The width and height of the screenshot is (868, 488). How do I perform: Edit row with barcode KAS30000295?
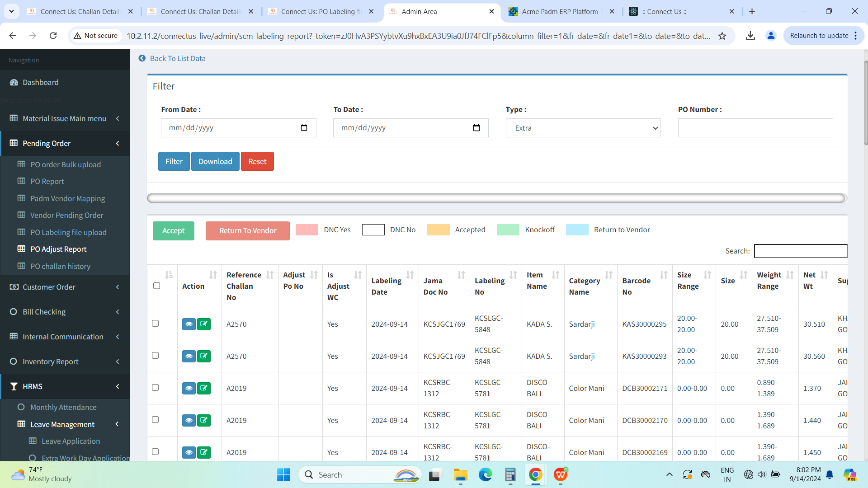click(x=204, y=324)
